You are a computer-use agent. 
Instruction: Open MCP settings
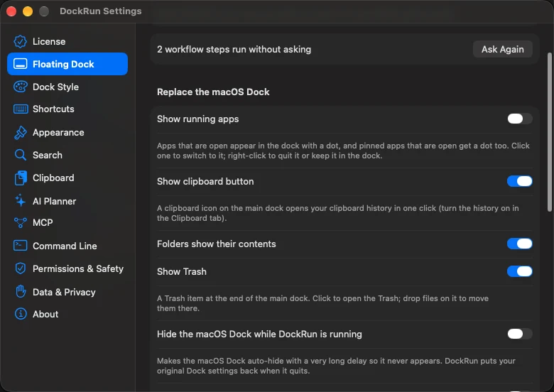[x=67, y=222]
